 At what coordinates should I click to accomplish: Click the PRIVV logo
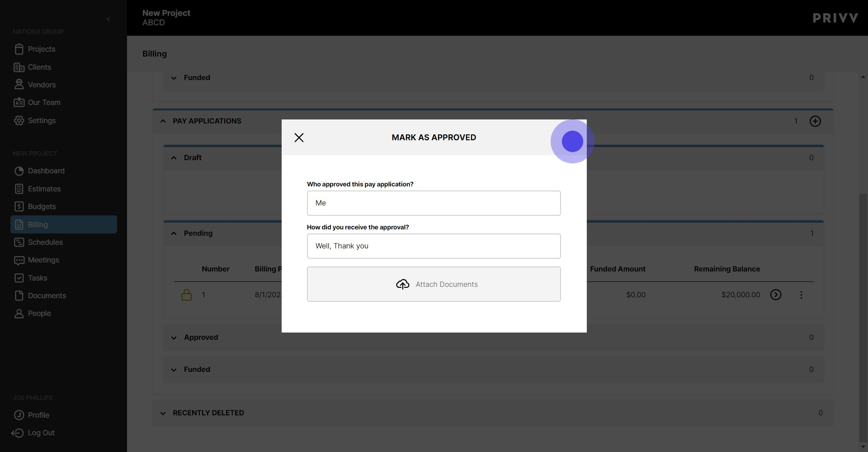click(835, 18)
